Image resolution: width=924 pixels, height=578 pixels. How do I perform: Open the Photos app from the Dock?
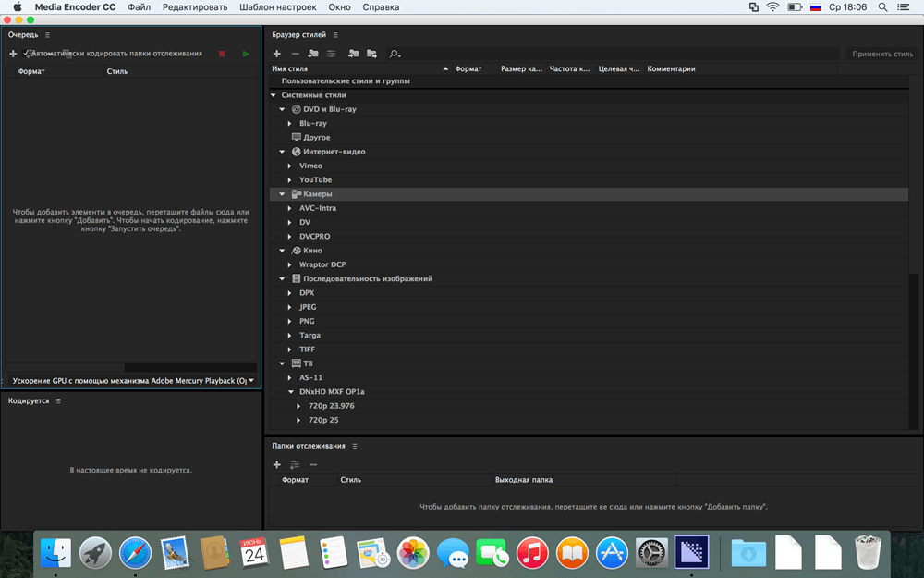pyautogui.click(x=413, y=554)
